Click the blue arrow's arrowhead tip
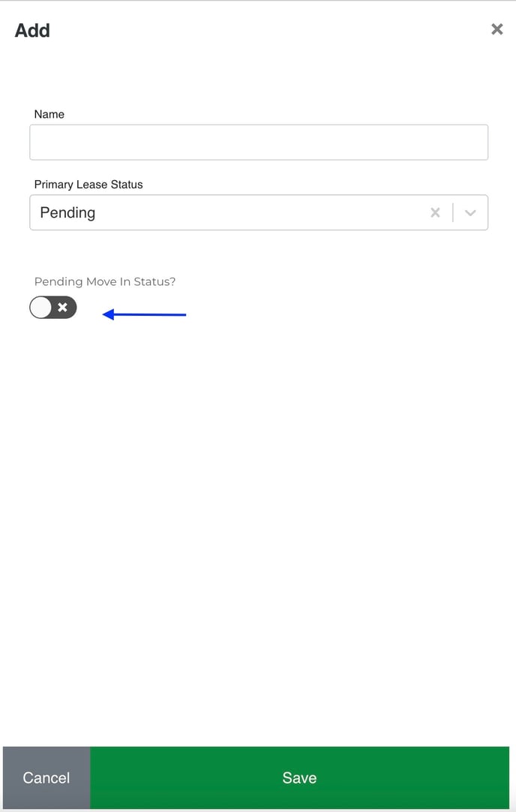Viewport: 516px width, 812px height. [105, 314]
